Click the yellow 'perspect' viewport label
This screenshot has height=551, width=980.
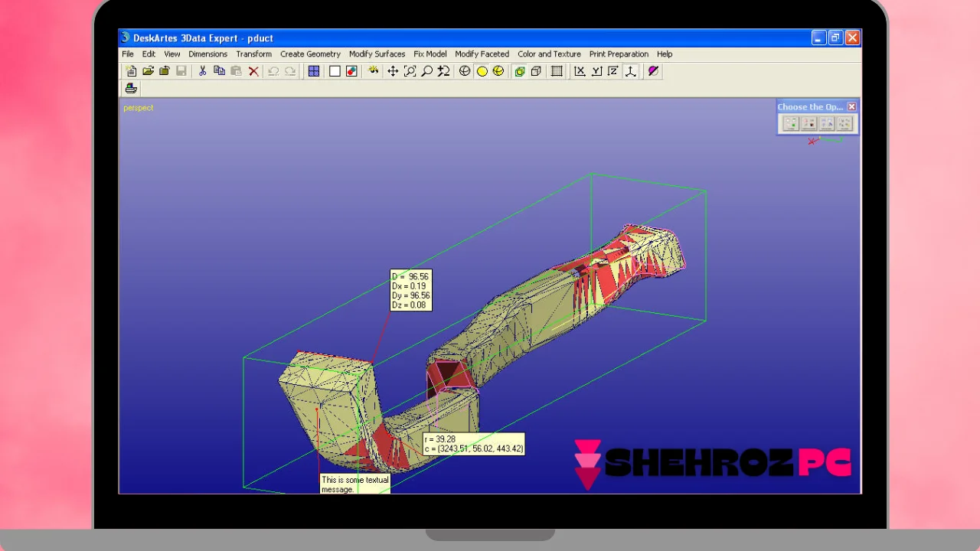(x=139, y=108)
